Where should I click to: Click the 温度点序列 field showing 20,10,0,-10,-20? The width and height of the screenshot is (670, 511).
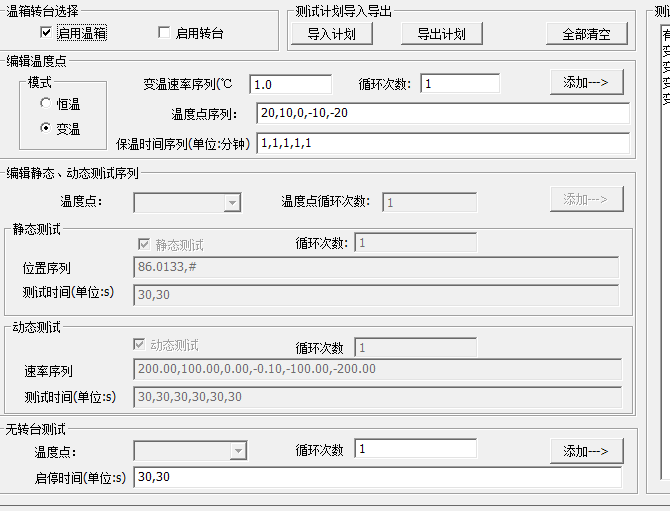(x=443, y=113)
